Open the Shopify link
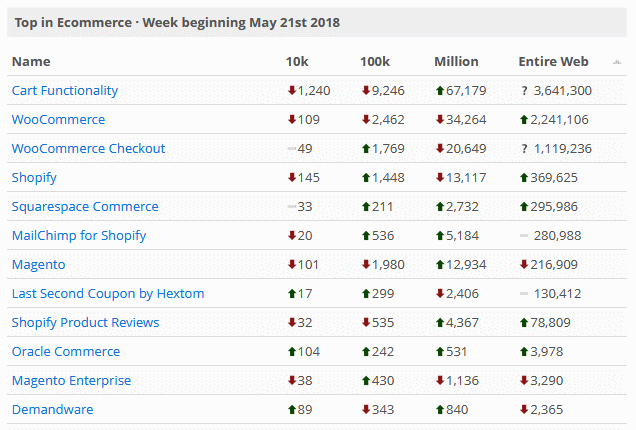636x430 pixels. pyautogui.click(x=34, y=178)
